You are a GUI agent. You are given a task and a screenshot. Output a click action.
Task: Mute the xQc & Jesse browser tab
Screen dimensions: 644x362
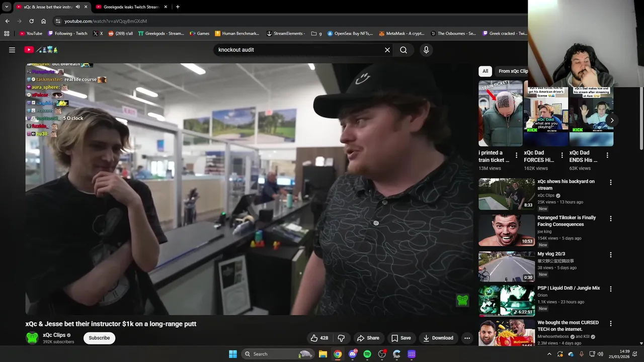point(77,7)
